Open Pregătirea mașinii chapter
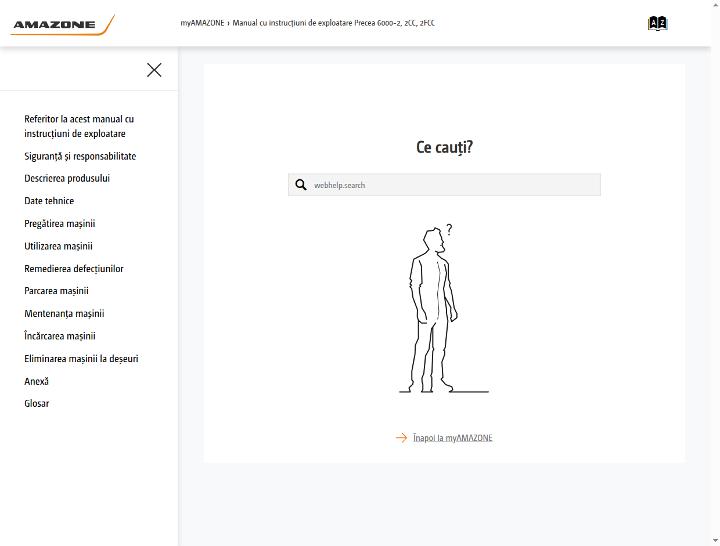720x546 pixels. (x=60, y=224)
